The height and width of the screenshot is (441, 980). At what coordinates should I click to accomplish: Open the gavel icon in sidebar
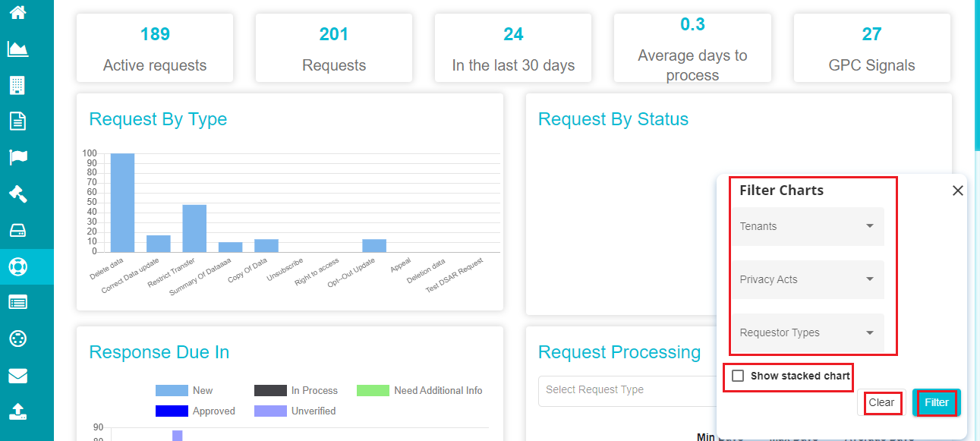(17, 194)
